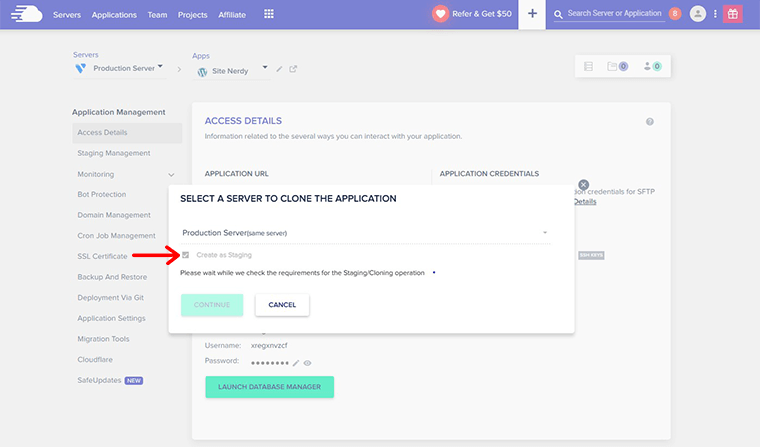Open Domain Management section
This screenshot has height=447, width=760.
(x=114, y=215)
